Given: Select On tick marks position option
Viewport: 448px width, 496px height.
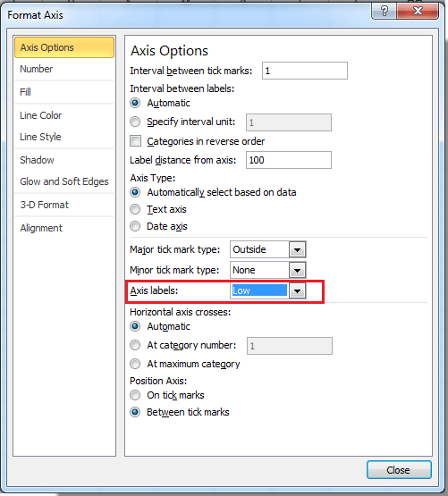Looking at the screenshot, I should pos(135,395).
